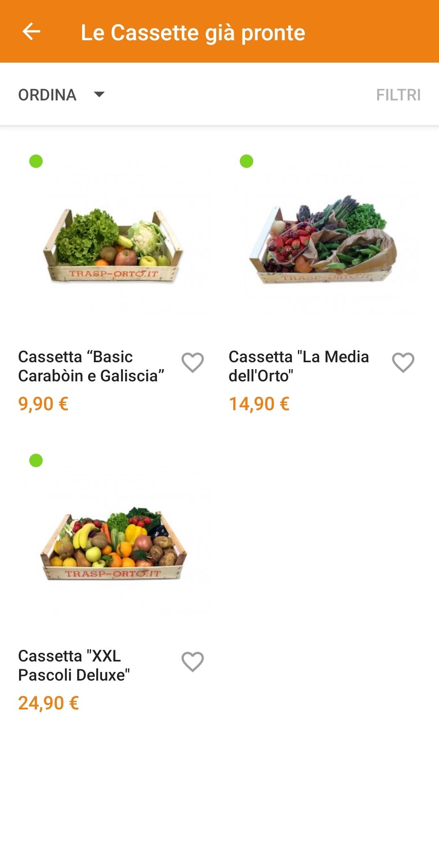
Task: Add XXL Pascoli Deluxe to favorites
Action: coord(193,661)
